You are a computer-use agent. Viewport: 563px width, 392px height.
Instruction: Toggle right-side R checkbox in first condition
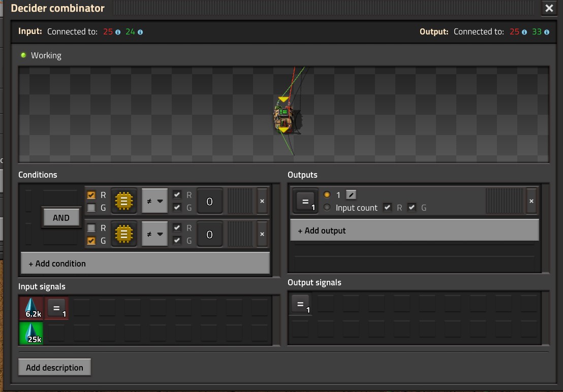[x=177, y=195]
